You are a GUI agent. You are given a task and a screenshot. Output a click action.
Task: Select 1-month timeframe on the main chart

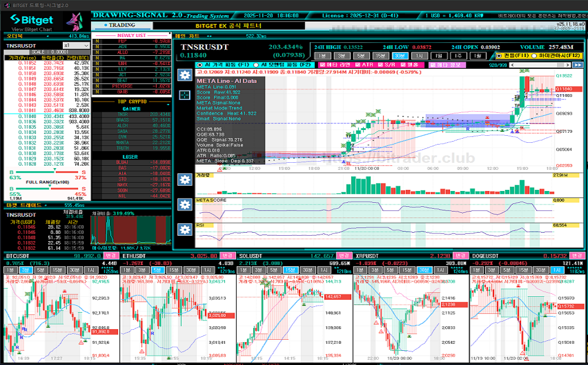(x=478, y=56)
